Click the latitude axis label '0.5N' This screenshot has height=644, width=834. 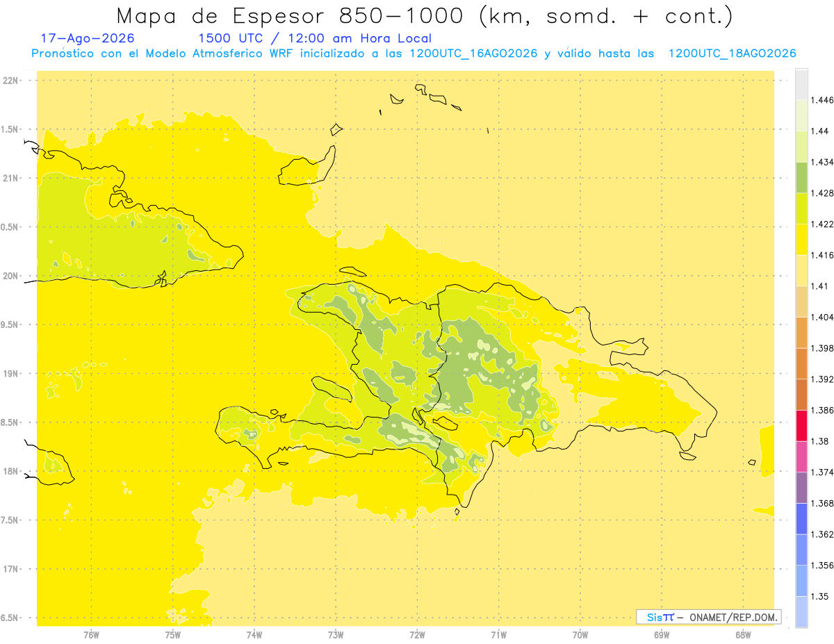10,227
